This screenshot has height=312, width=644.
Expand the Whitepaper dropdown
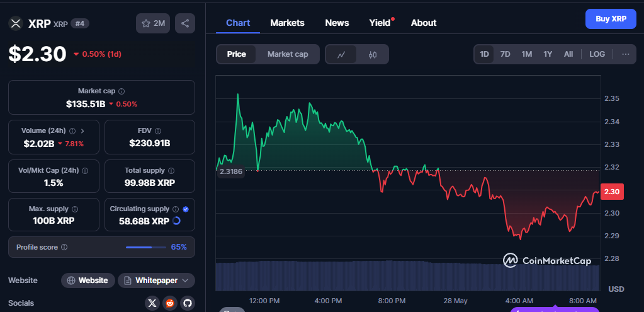(156, 280)
